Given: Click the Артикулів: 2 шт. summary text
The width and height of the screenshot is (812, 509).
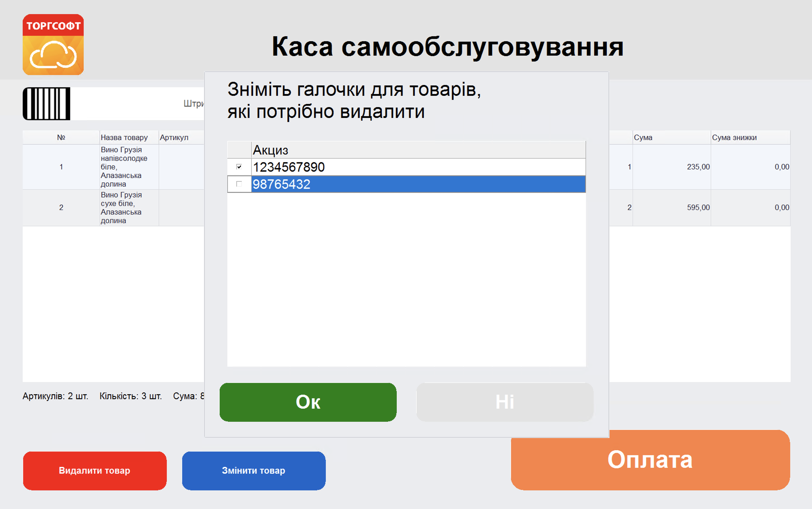Looking at the screenshot, I should [56, 396].
